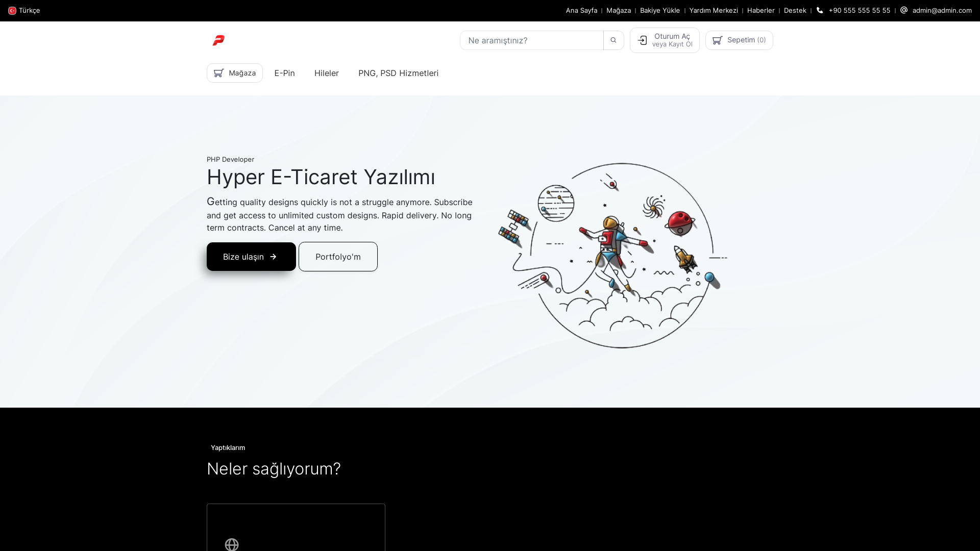This screenshot has height=551, width=980.
Task: Click the Yaptıklarım label
Action: [x=228, y=447]
